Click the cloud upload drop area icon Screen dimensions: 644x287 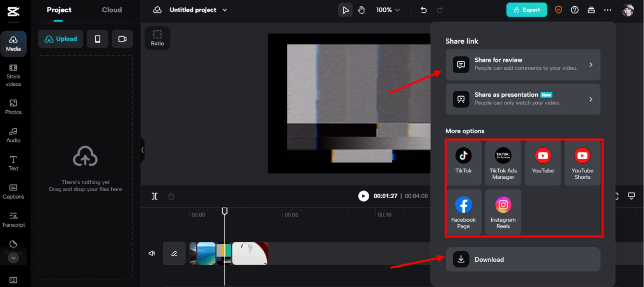[x=85, y=156]
